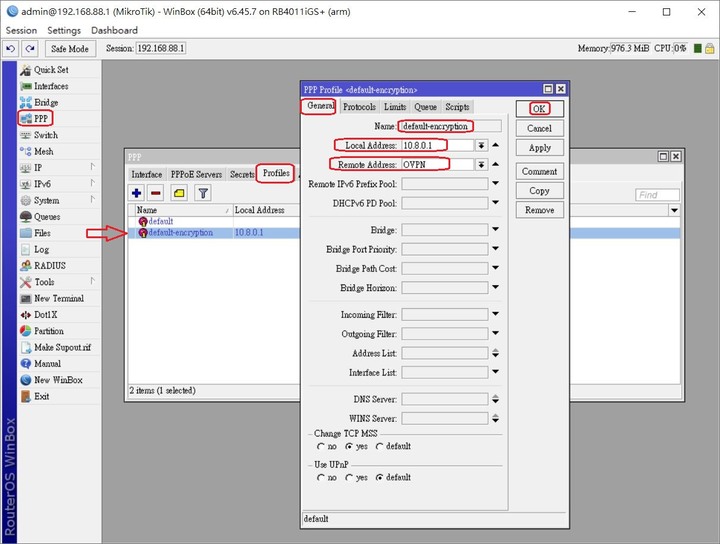Expand the Interface List field
The image size is (720, 544).
(495, 372)
